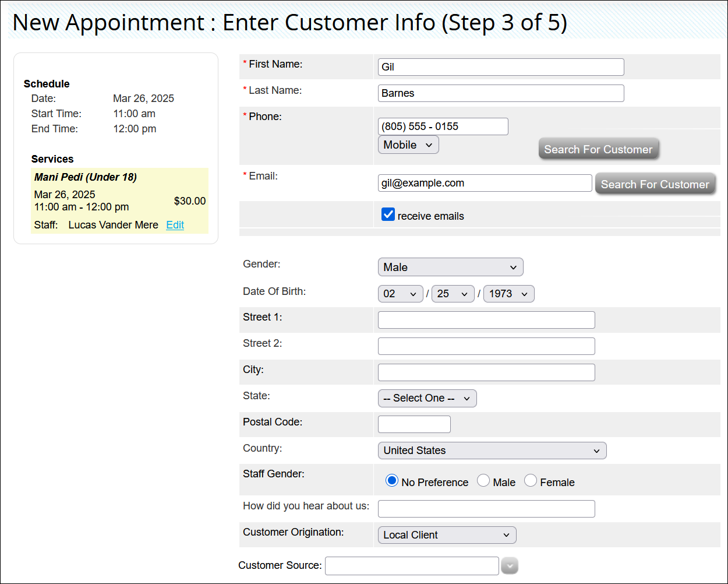Open the Gender dropdown showing Male
Viewport: 728px width, 584px height.
[451, 267]
